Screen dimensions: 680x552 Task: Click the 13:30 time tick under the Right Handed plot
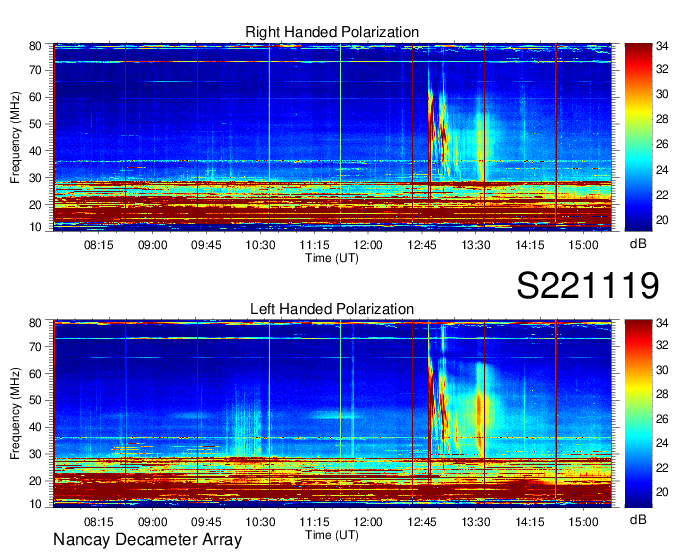[x=476, y=245]
